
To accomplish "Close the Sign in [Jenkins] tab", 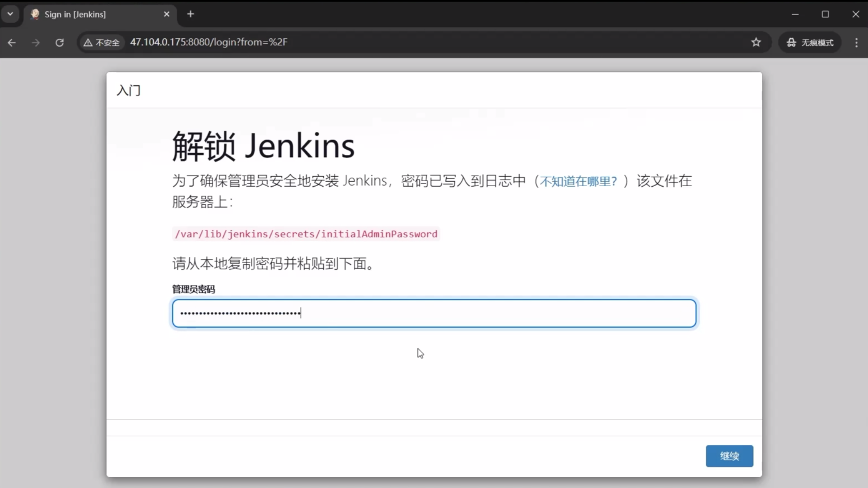I will pyautogui.click(x=167, y=14).
